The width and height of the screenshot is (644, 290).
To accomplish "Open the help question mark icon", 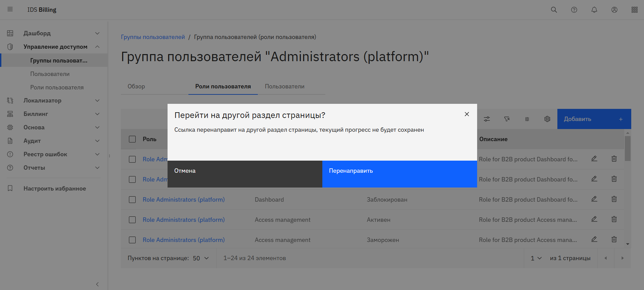I will point(574,10).
